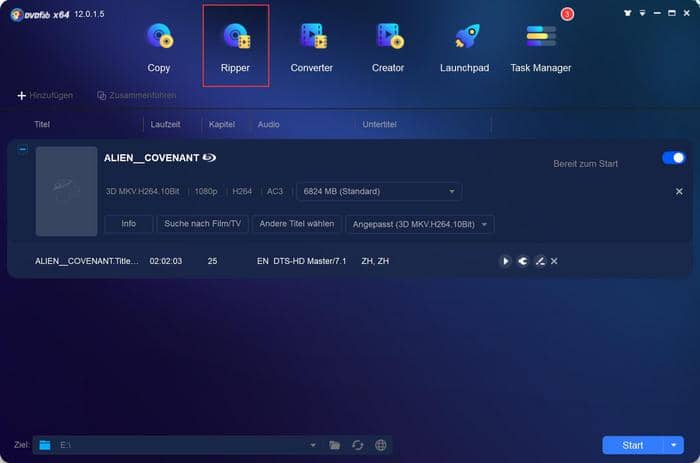Preview the ALIEN__COVENANT title
Image resolution: width=700 pixels, height=463 pixels.
point(505,261)
